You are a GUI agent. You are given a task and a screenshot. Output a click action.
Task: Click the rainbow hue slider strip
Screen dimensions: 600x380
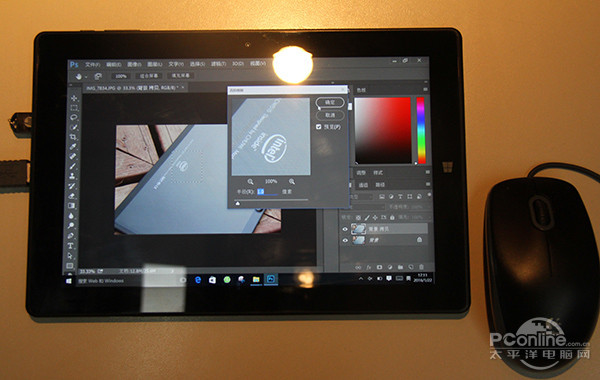point(421,130)
